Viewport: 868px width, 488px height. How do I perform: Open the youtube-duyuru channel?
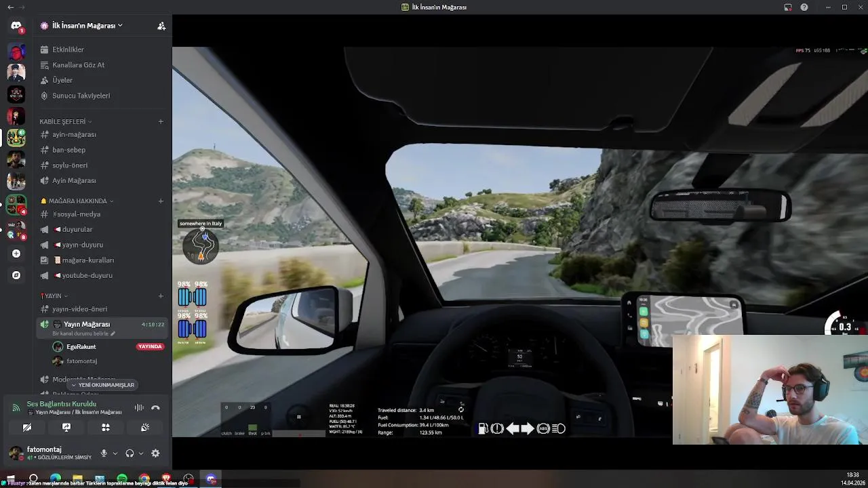(x=103, y=275)
